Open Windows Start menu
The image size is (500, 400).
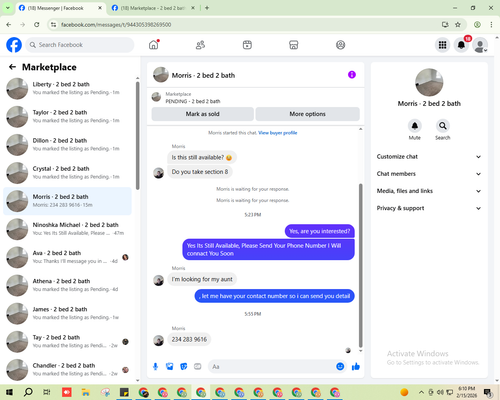(x=9, y=392)
